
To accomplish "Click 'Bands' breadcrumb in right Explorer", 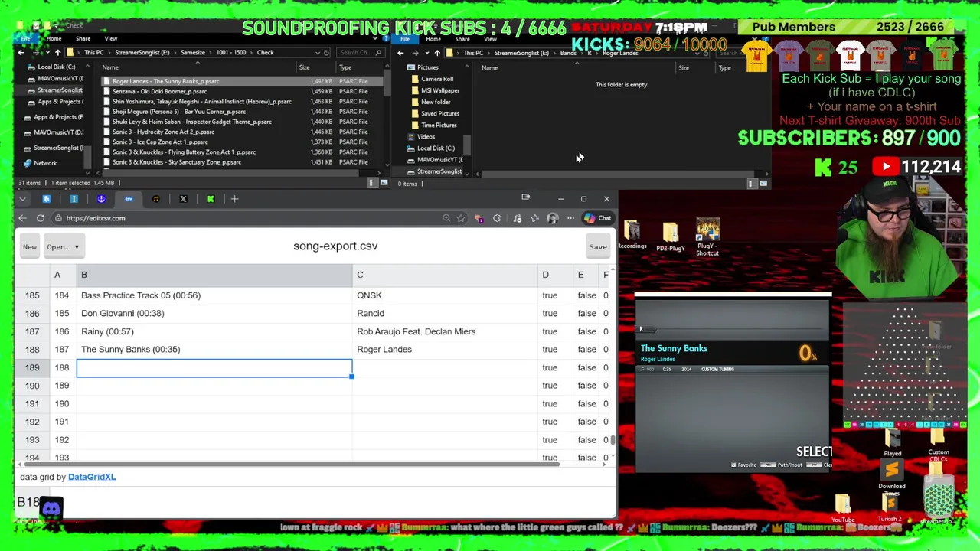I will [568, 53].
